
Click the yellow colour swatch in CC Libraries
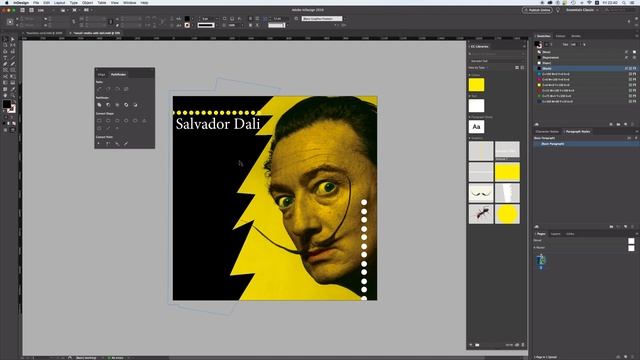point(476,85)
